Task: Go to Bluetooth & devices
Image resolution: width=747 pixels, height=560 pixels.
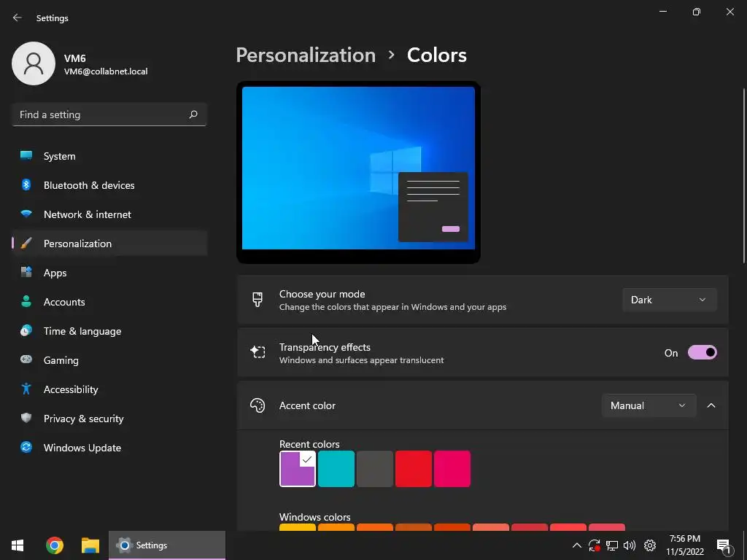Action: coord(109,184)
